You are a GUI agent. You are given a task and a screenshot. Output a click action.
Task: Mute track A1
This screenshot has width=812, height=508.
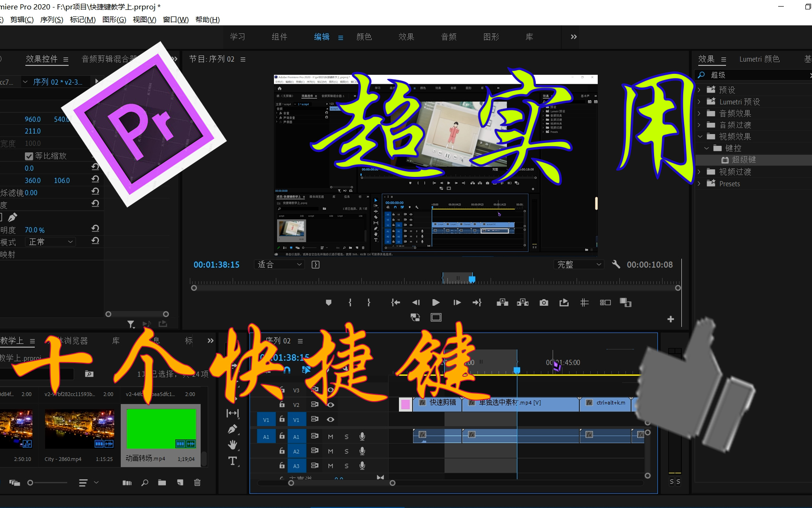[x=330, y=437]
